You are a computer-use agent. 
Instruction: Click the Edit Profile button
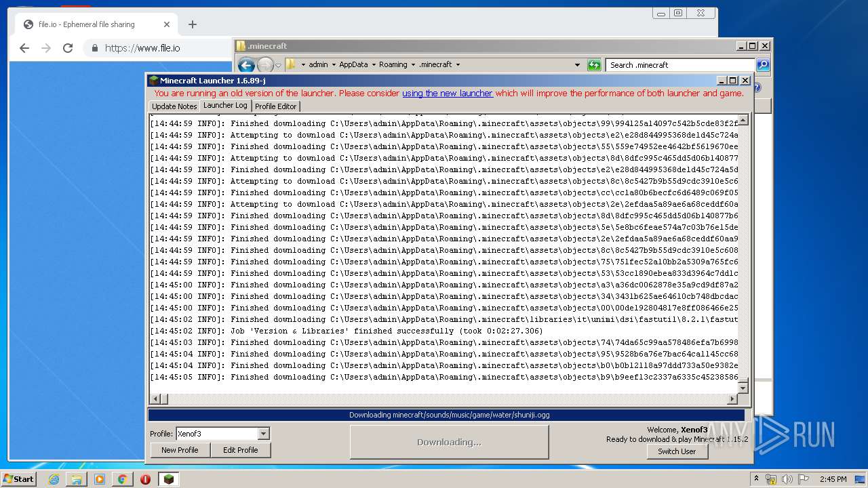coord(240,450)
